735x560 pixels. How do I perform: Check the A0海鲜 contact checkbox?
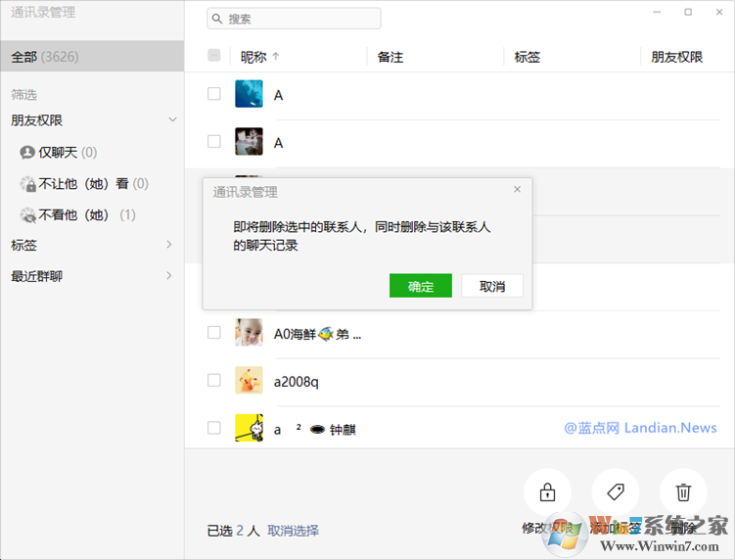214,333
